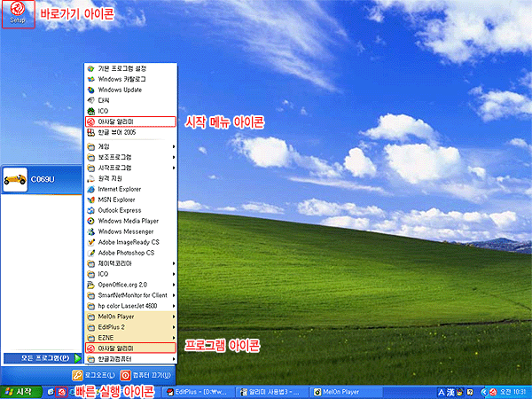Image resolution: width=532 pixels, height=399 pixels.
Task: Click the red quick launch icon in taskbar
Action: [x=61, y=391]
